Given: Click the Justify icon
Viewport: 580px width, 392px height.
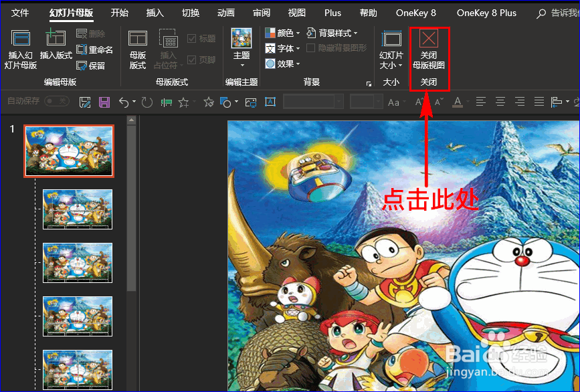Looking at the screenshot, I should pyautogui.click(x=539, y=101).
